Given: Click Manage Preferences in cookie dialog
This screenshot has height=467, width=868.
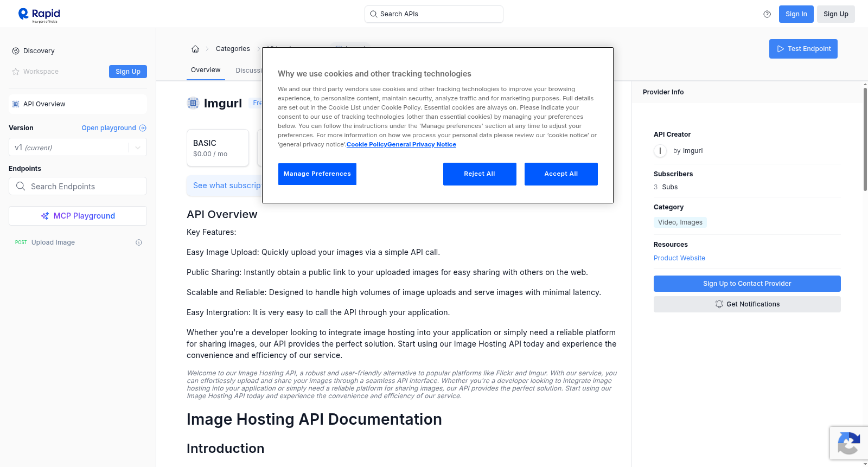Looking at the screenshot, I should 317,174.
